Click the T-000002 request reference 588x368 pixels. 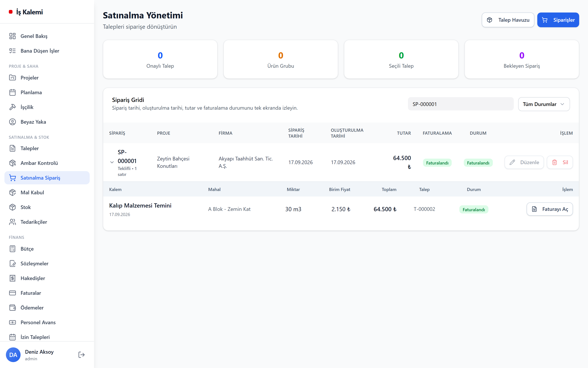click(424, 209)
